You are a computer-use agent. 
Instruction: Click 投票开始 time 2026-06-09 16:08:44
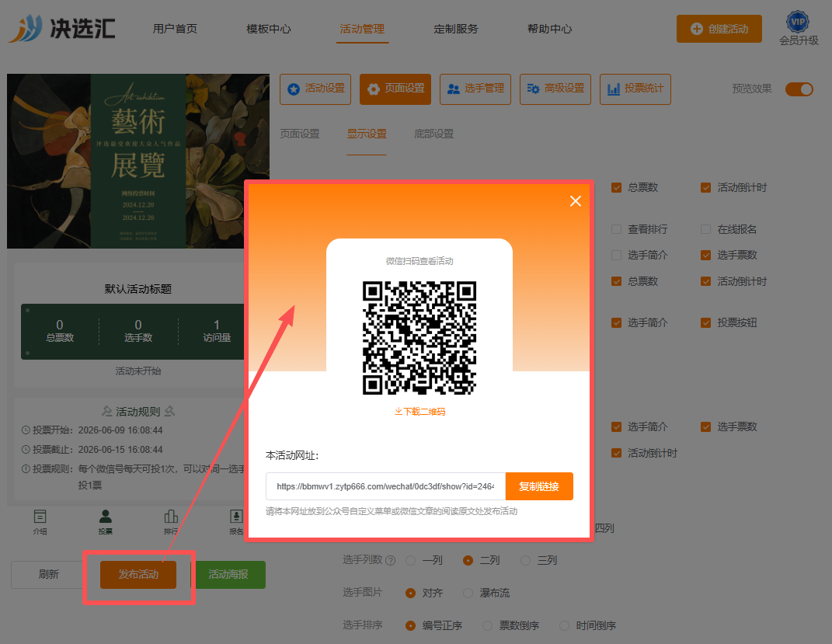click(120, 430)
